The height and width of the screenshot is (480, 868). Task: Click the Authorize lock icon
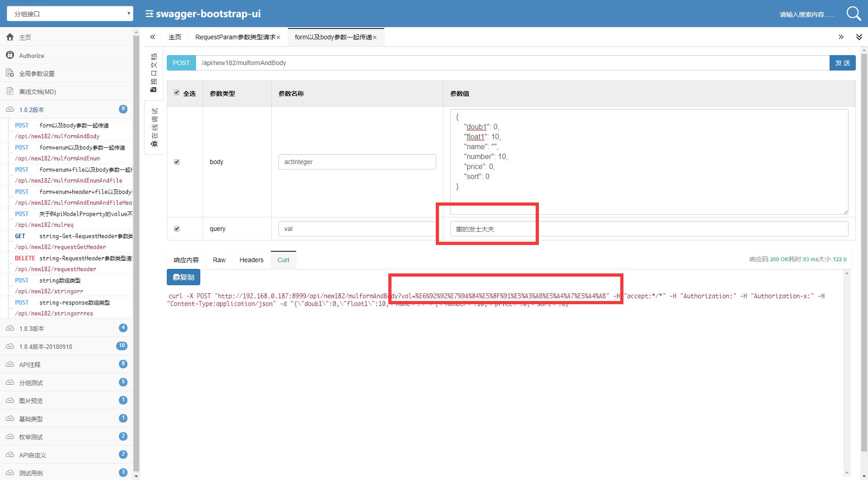coord(10,55)
